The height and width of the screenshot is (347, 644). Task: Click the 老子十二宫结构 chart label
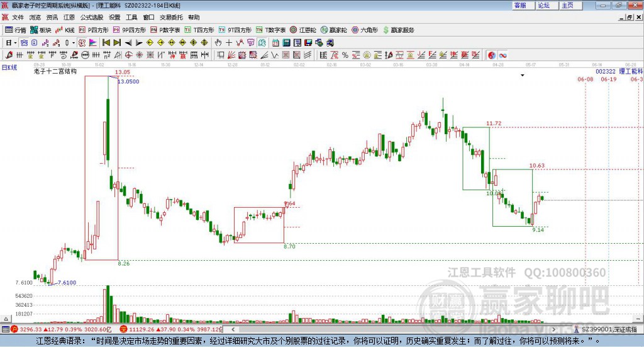tap(55, 71)
